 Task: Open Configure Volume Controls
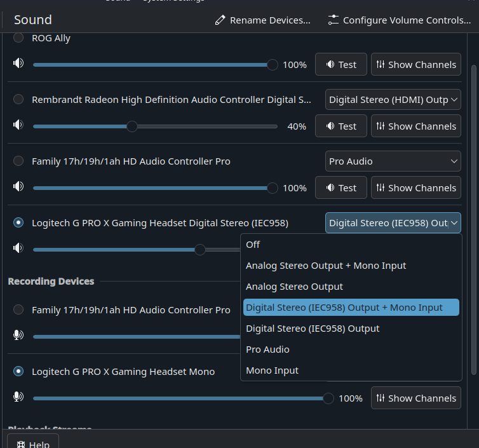[x=399, y=20]
